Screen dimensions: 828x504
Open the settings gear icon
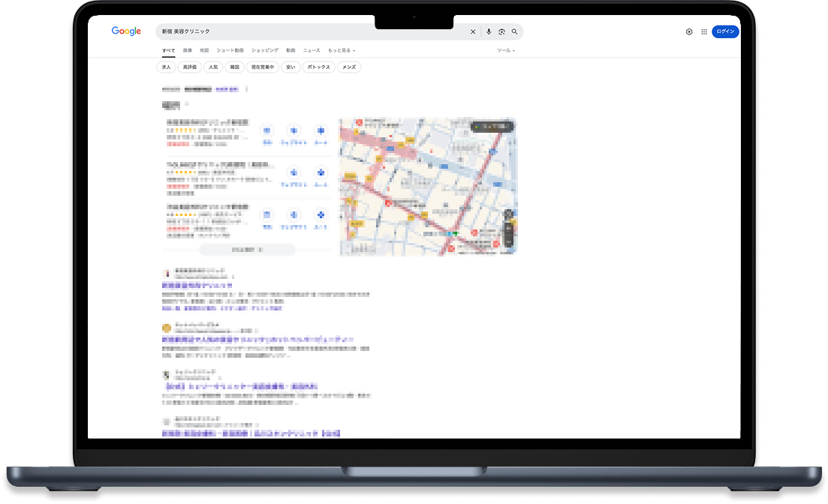(689, 31)
